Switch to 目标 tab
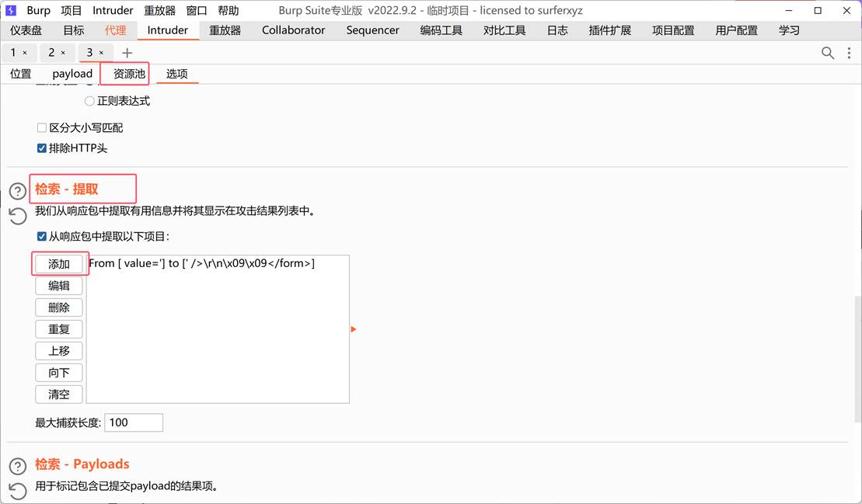 [74, 30]
